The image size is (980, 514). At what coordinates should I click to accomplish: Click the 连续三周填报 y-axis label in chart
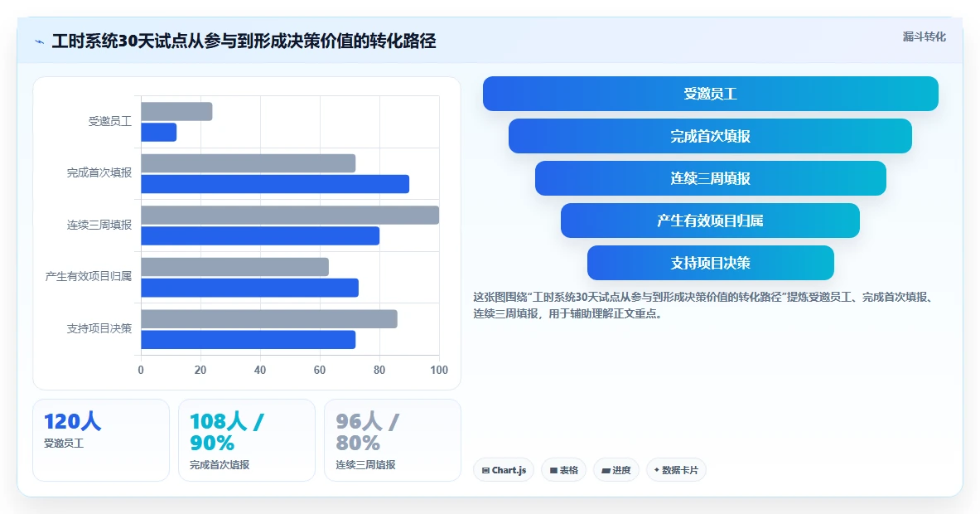[99, 225]
